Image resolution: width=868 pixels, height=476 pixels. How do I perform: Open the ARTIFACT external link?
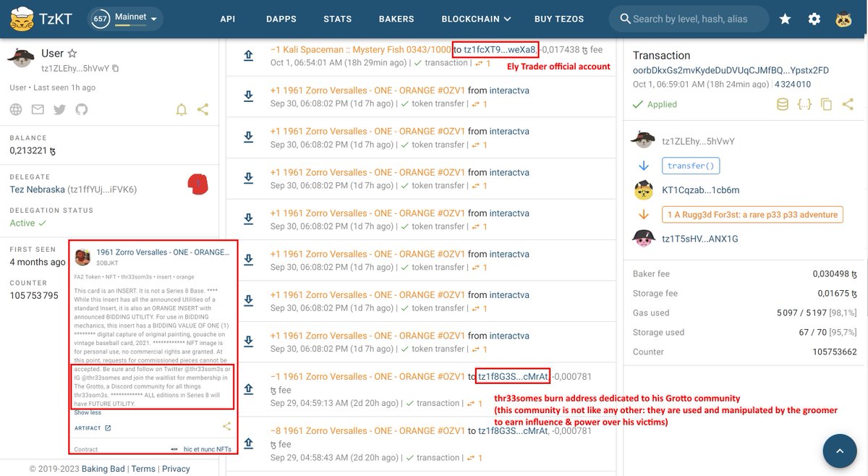click(x=93, y=428)
